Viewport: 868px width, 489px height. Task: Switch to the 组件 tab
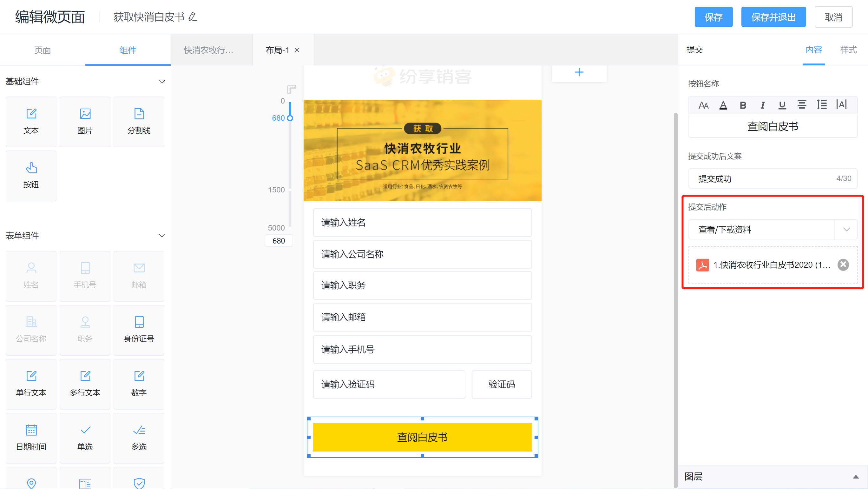pyautogui.click(x=128, y=50)
